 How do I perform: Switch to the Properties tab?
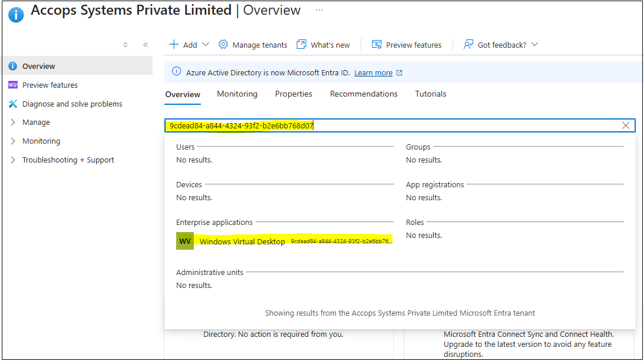click(x=293, y=94)
